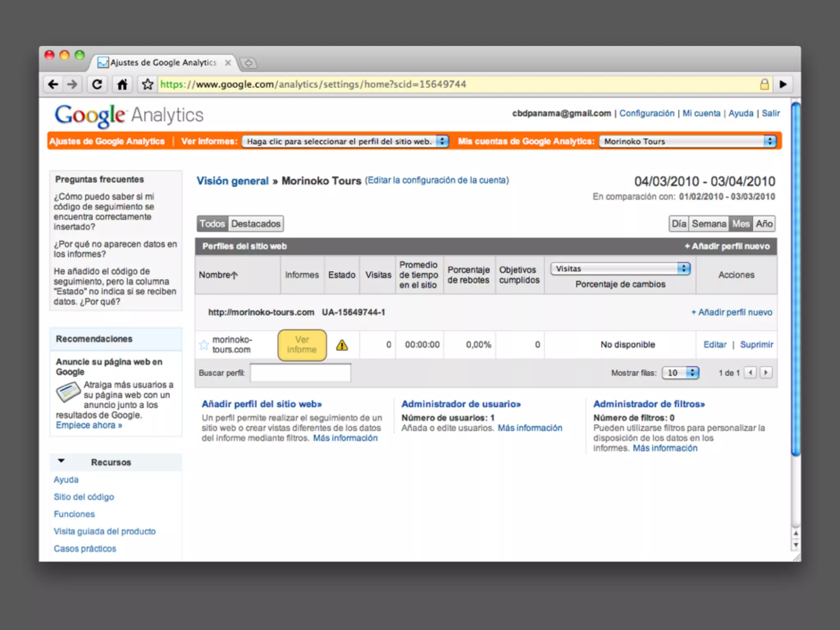Click the browser back arrow
The width and height of the screenshot is (840, 630).
(x=53, y=84)
